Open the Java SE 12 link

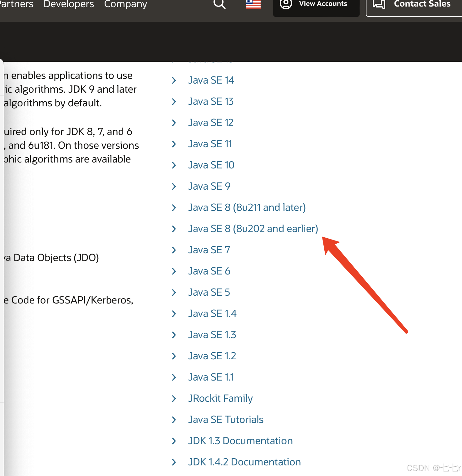click(x=211, y=123)
